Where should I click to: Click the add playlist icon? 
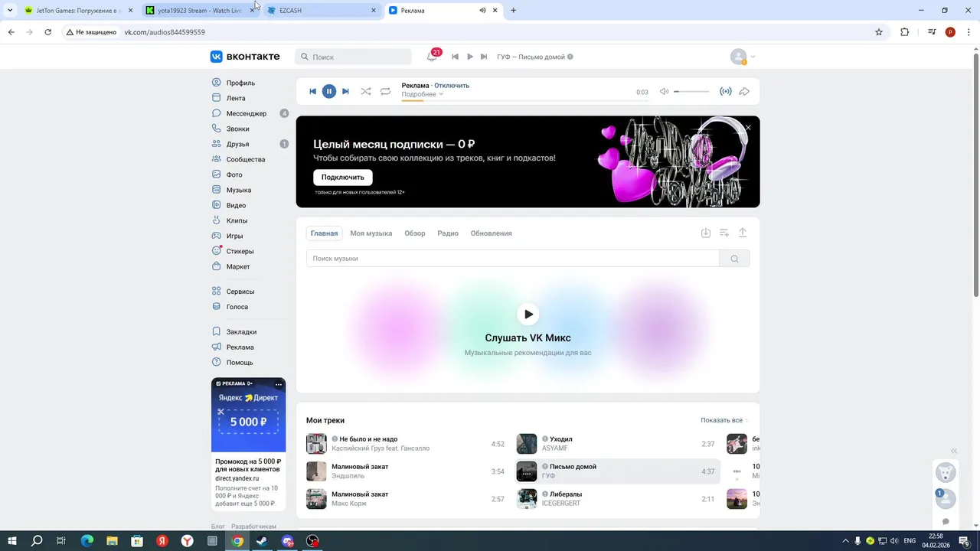(x=724, y=233)
